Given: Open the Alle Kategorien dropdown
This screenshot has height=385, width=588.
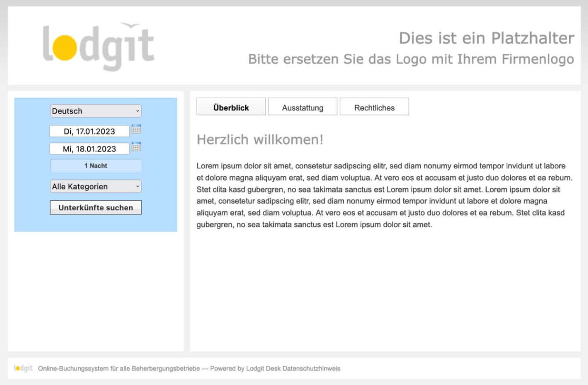Looking at the screenshot, I should [96, 186].
